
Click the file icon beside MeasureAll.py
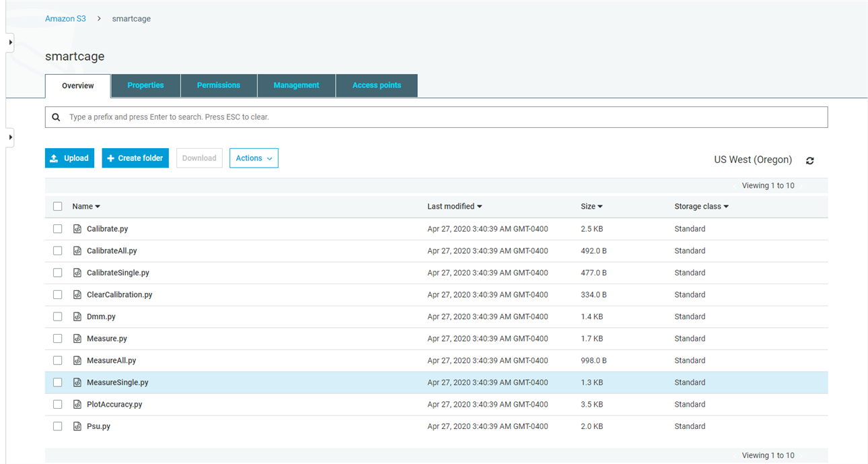pyautogui.click(x=77, y=360)
